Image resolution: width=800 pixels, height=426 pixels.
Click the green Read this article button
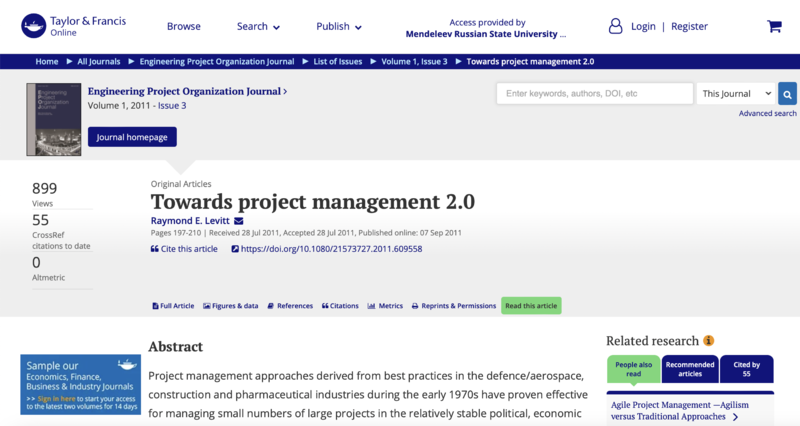531,306
